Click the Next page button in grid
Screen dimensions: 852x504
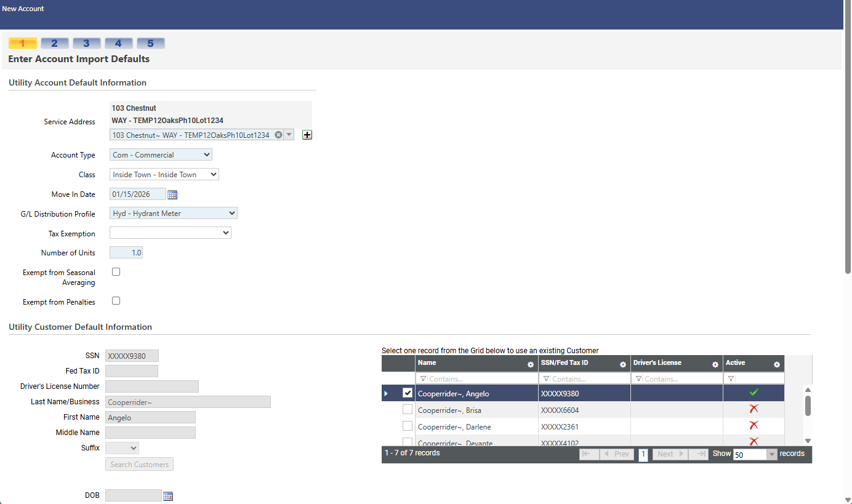click(x=670, y=454)
